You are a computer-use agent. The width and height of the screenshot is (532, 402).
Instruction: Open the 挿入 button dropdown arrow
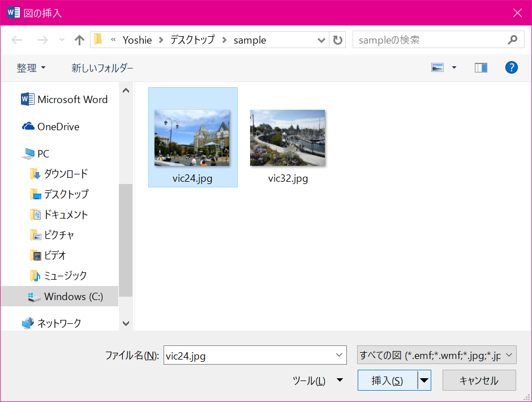click(424, 380)
